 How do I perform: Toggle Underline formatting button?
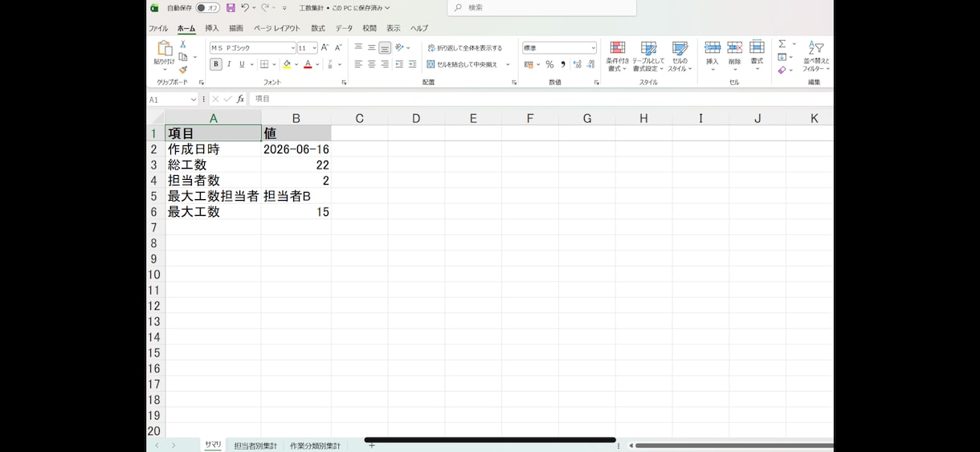242,64
